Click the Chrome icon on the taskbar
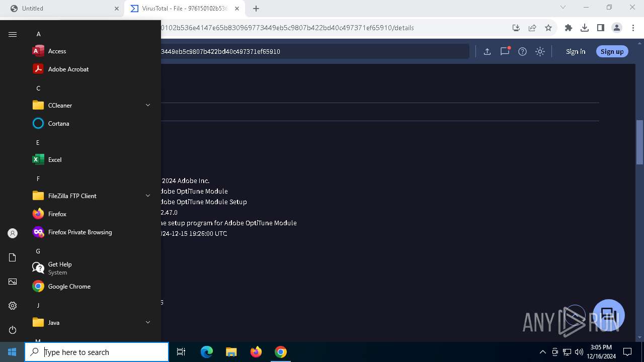Viewport: 644px width, 362px height. 280,352
